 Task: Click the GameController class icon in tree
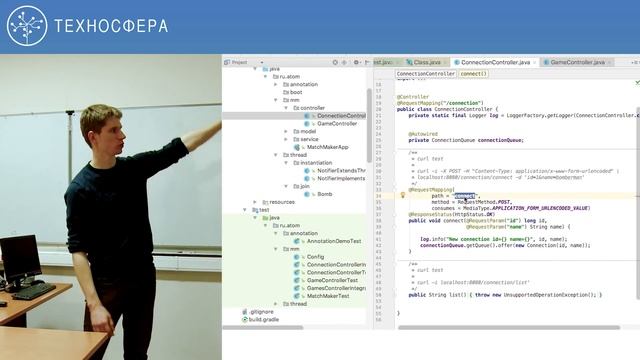[307, 124]
